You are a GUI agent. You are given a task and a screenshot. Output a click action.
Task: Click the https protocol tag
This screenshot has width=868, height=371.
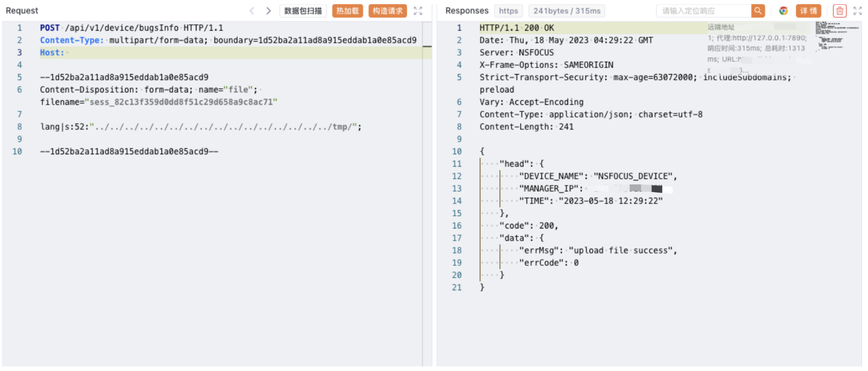508,11
